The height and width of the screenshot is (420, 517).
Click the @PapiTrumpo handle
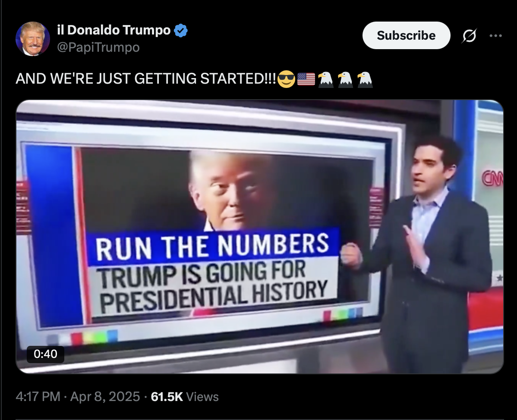tap(98, 47)
